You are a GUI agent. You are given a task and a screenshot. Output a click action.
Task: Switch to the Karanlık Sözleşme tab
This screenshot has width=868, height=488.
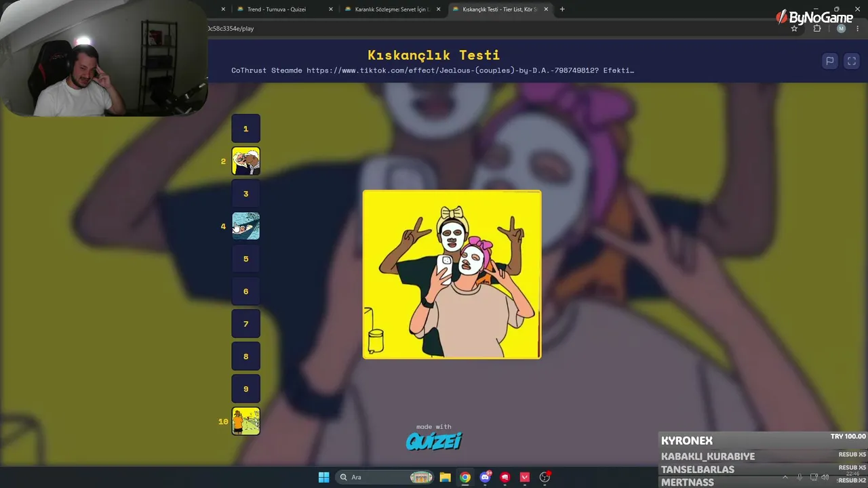(393, 9)
